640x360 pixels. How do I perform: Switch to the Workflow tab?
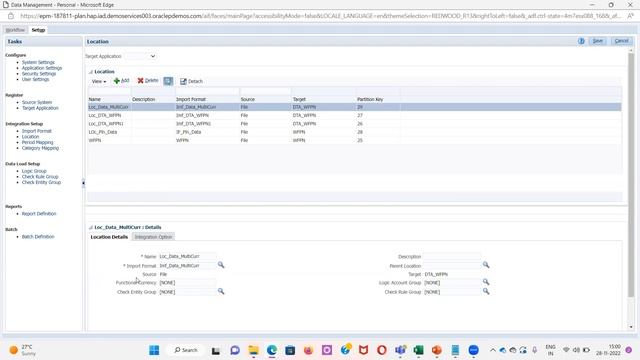tap(15, 30)
